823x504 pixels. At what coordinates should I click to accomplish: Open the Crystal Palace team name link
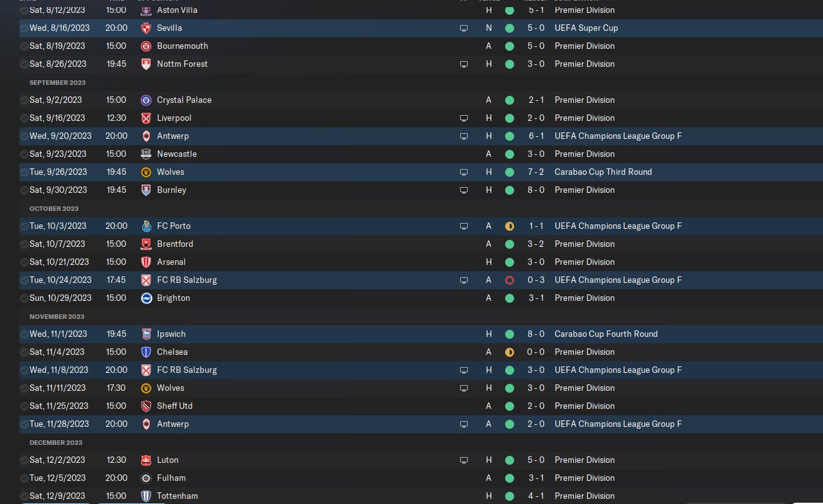click(184, 100)
